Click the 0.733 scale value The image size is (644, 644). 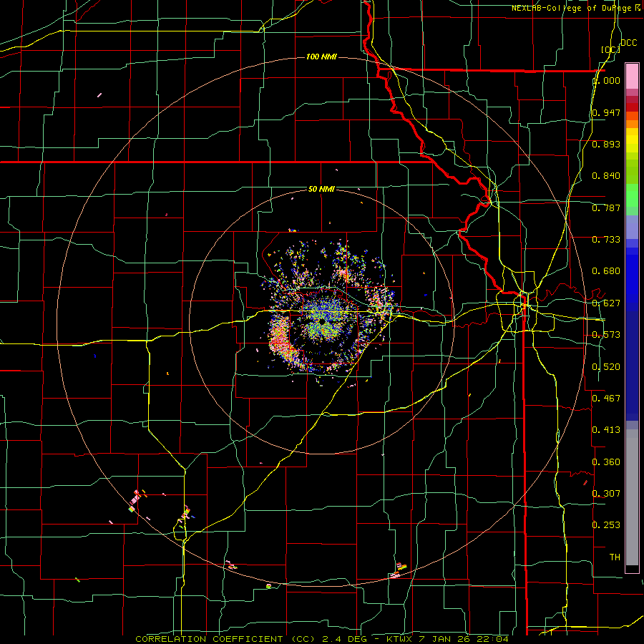coord(606,240)
